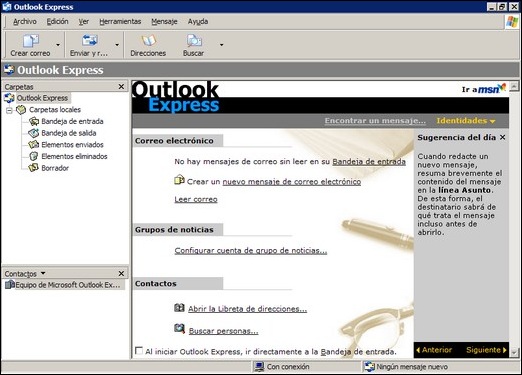Click Configurar cuenta de grupo de noticias link

pyautogui.click(x=251, y=250)
